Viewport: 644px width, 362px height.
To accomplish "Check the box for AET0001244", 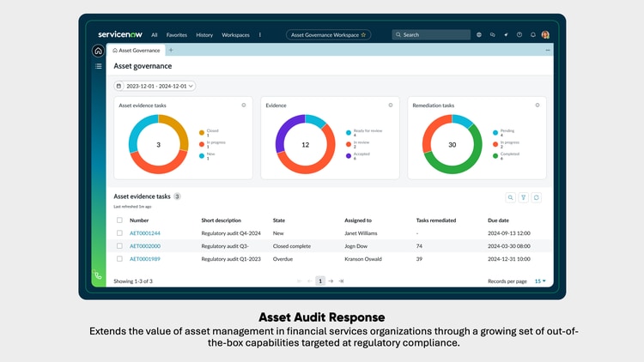I will point(119,233).
